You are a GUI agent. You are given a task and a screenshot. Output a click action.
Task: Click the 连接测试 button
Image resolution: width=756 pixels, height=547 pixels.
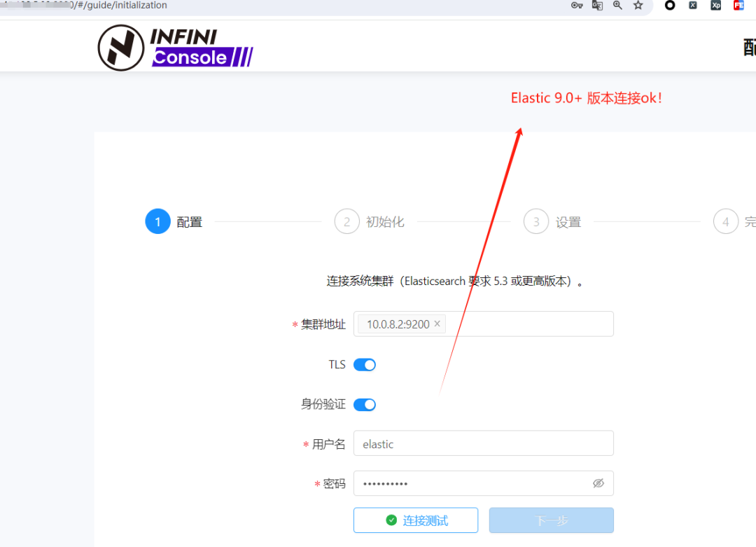pos(416,520)
